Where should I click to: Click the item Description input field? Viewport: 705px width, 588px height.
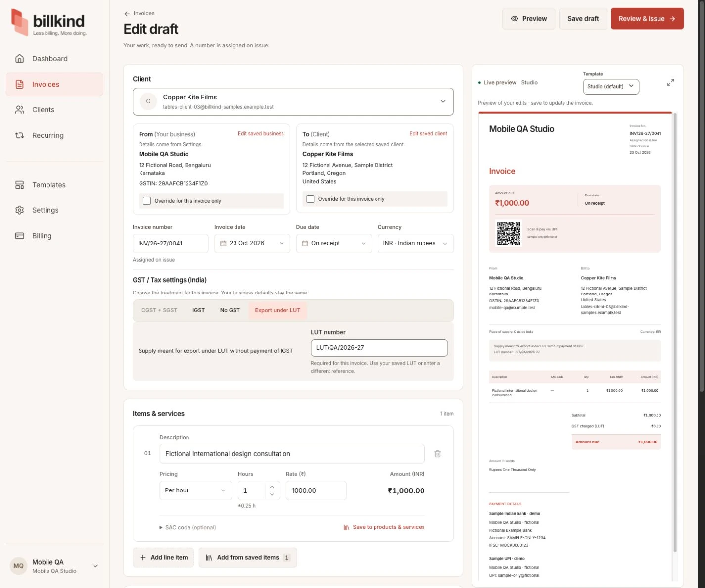click(x=292, y=454)
